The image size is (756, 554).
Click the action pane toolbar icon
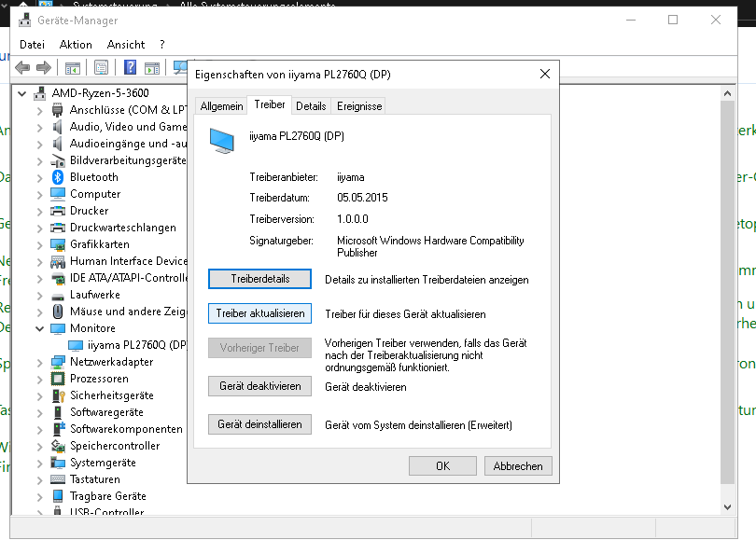pos(152,68)
